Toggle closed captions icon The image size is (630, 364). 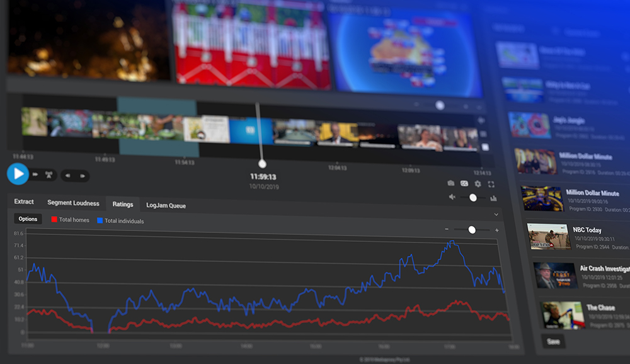click(464, 183)
